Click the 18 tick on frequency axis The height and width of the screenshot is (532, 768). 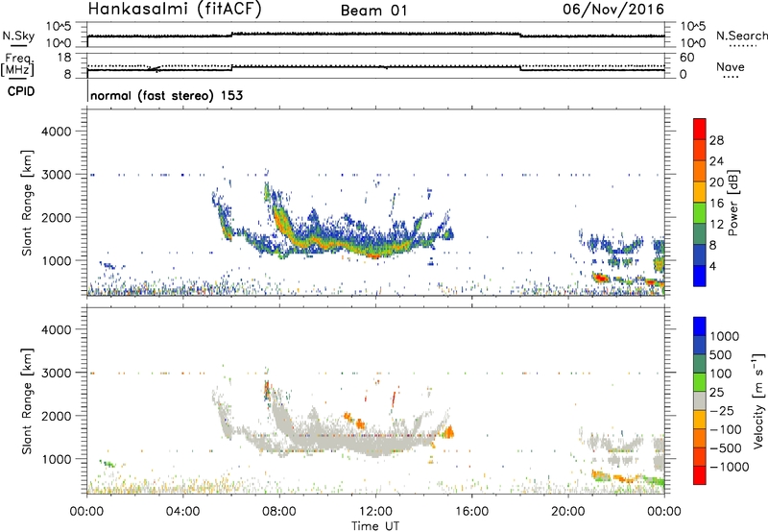click(x=64, y=57)
